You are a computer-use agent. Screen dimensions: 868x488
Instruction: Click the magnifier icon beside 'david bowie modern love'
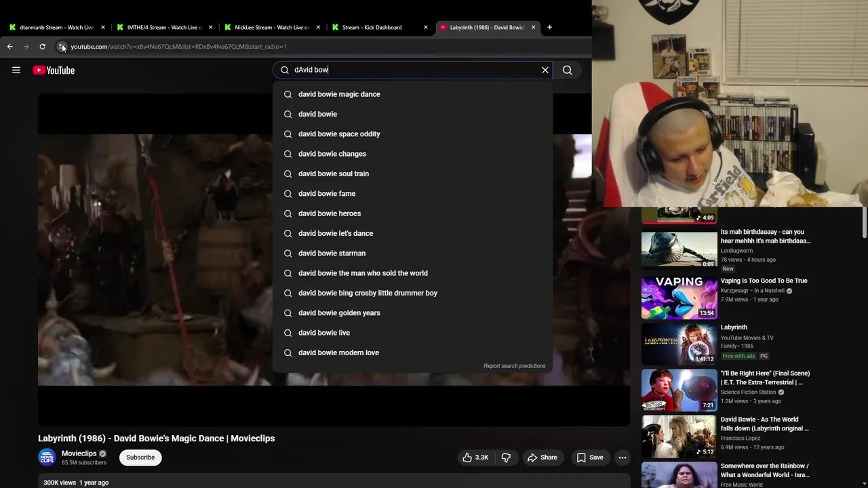288,352
